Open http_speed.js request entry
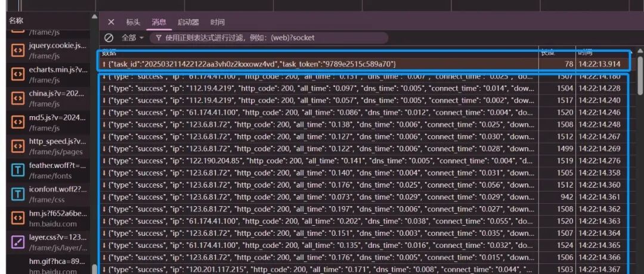This screenshot has height=274, width=644. pyautogui.click(x=48, y=147)
